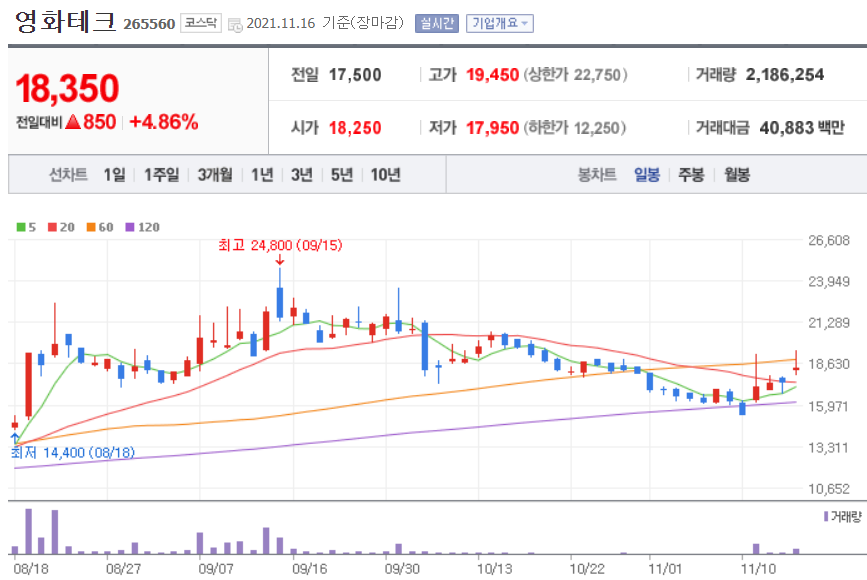
Task: Click the red 20-day moving average legend swatch
Action: tap(53, 227)
